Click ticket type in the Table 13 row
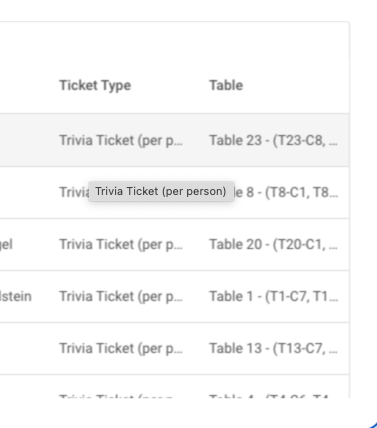The width and height of the screenshot is (377, 428). click(121, 348)
